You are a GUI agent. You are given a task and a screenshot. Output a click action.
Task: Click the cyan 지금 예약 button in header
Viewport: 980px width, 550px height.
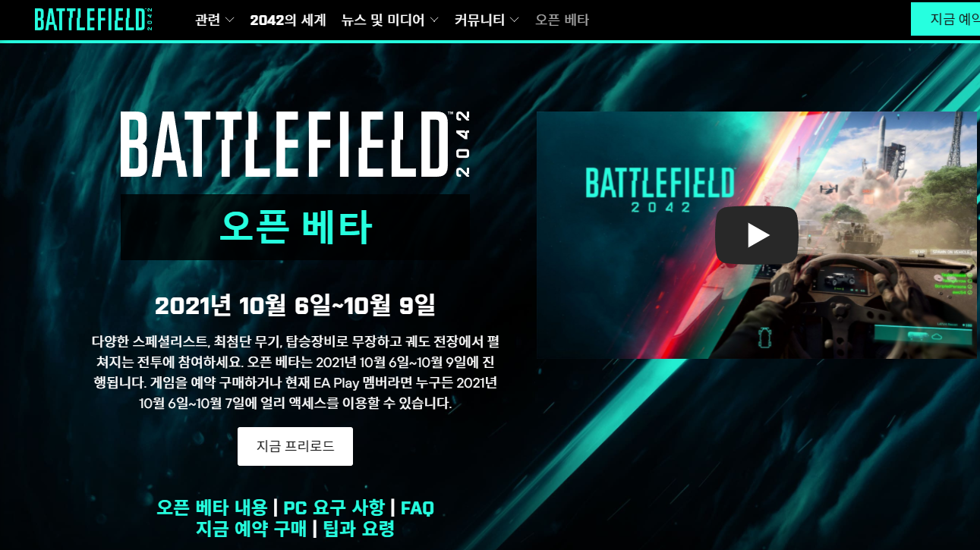pos(945,19)
